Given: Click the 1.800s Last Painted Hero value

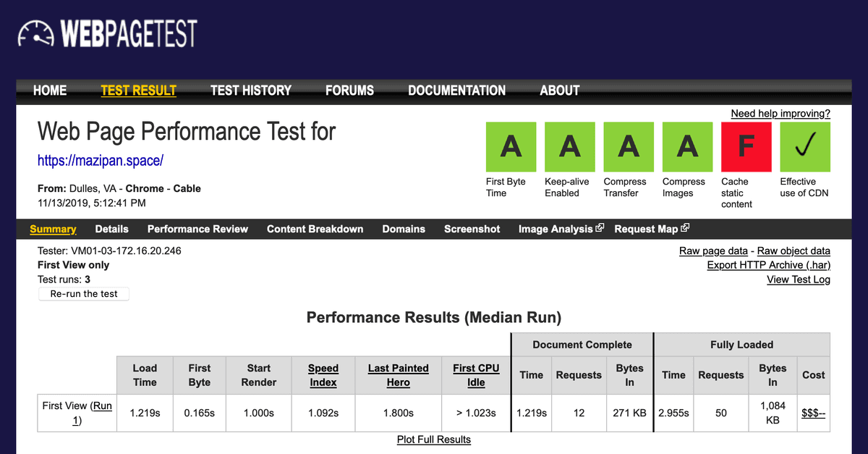Looking at the screenshot, I should [399, 413].
